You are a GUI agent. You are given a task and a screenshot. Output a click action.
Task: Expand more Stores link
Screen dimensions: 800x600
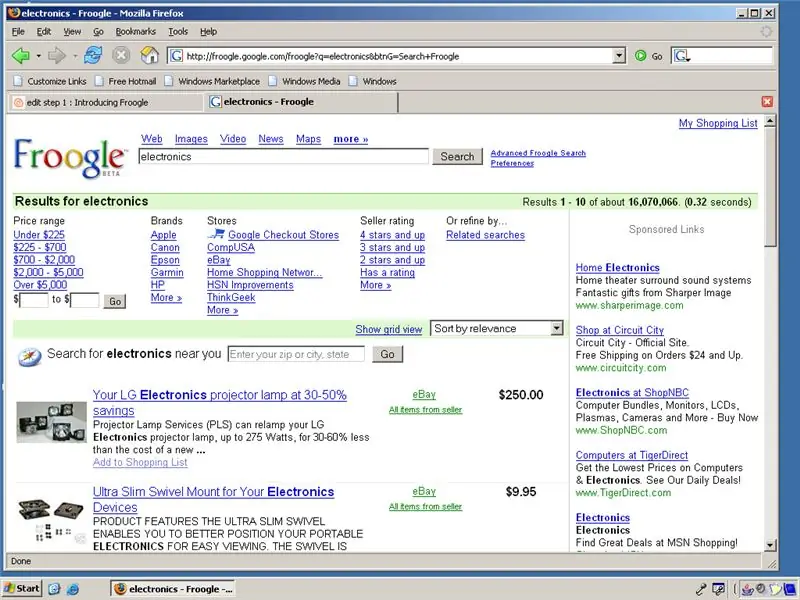click(222, 310)
